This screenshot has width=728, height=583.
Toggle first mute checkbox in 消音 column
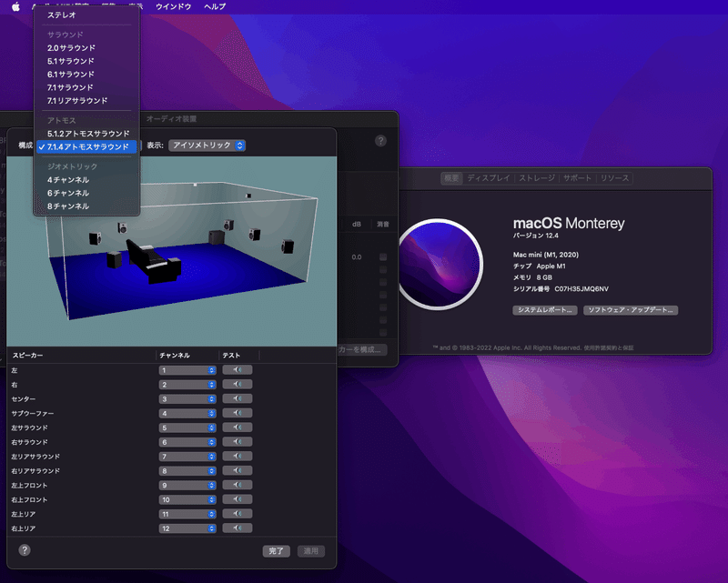[383, 256]
